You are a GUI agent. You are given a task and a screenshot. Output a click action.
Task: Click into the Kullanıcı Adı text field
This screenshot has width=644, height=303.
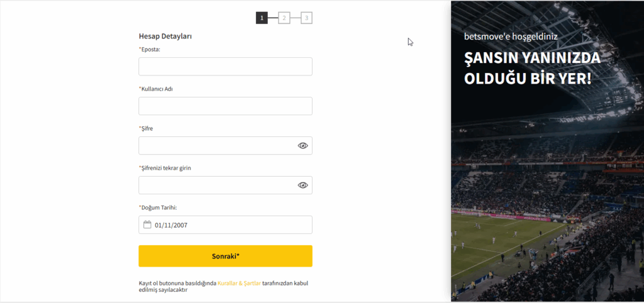click(x=225, y=106)
